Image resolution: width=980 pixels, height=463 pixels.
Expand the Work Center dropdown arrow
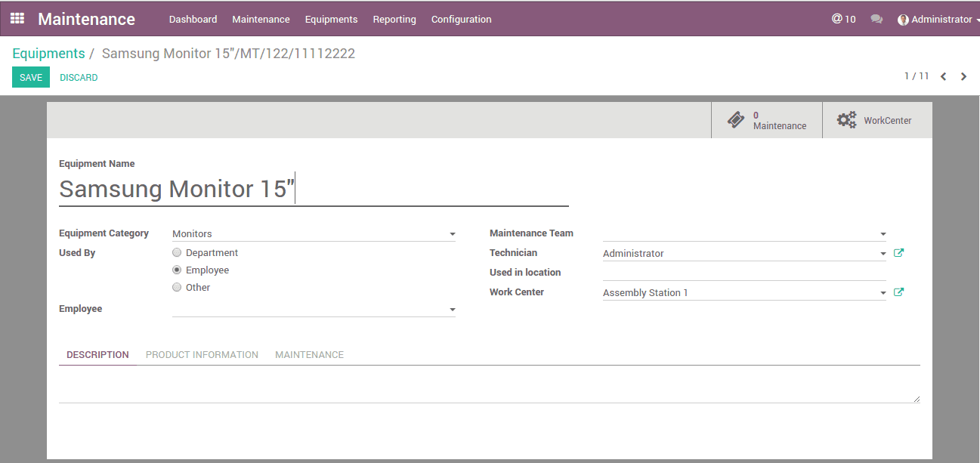tap(883, 293)
